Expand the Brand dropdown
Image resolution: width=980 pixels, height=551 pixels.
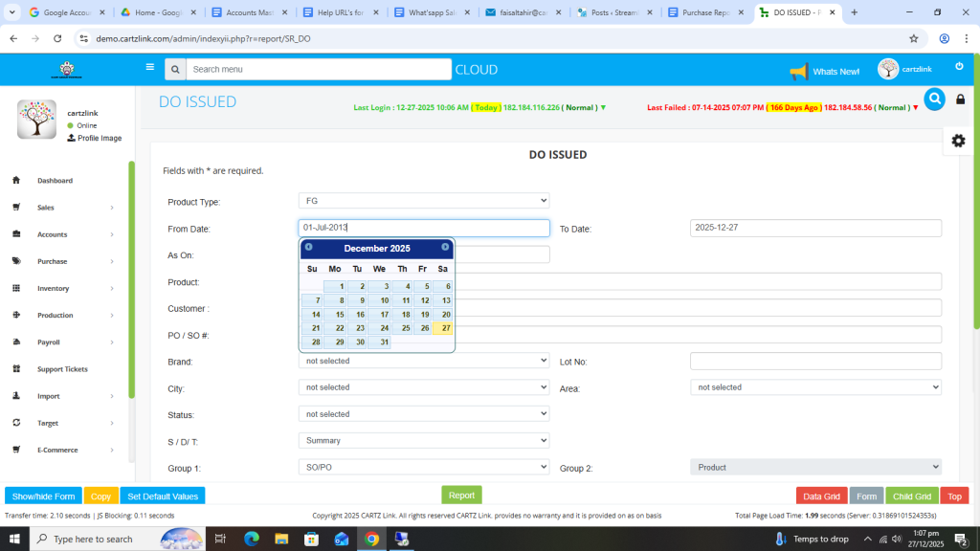click(424, 361)
